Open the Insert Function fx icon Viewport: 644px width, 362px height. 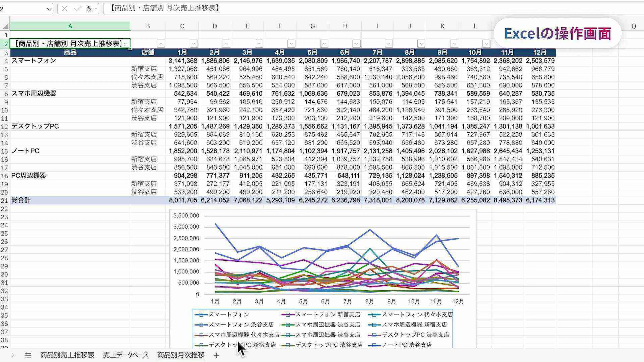pyautogui.click(x=89, y=9)
